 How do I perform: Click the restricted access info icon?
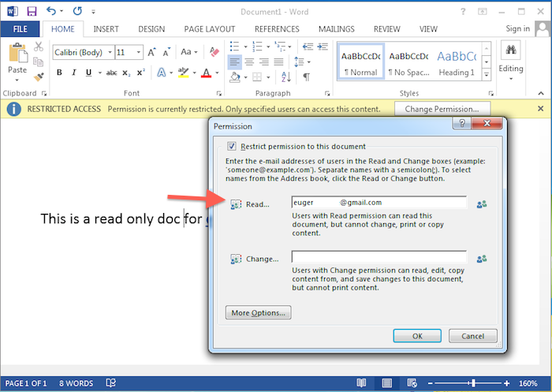[x=13, y=109]
